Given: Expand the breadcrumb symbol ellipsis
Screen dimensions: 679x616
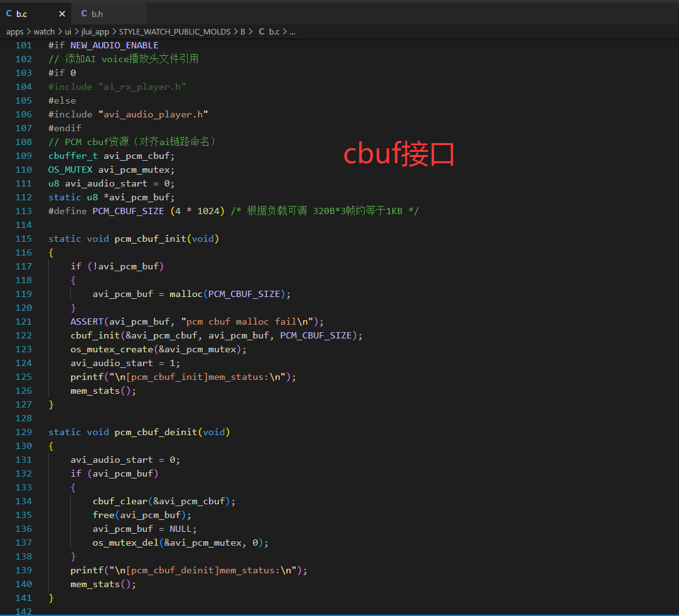Looking at the screenshot, I should click(292, 31).
